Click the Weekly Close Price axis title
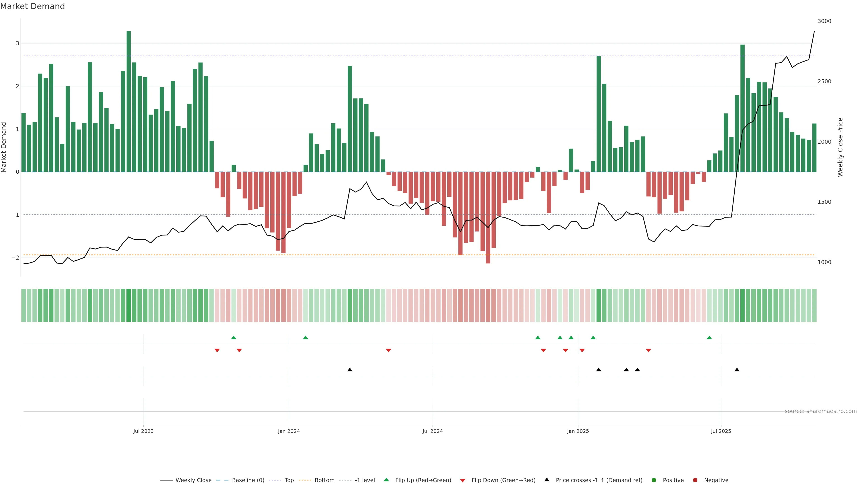868x488 pixels. point(840,147)
